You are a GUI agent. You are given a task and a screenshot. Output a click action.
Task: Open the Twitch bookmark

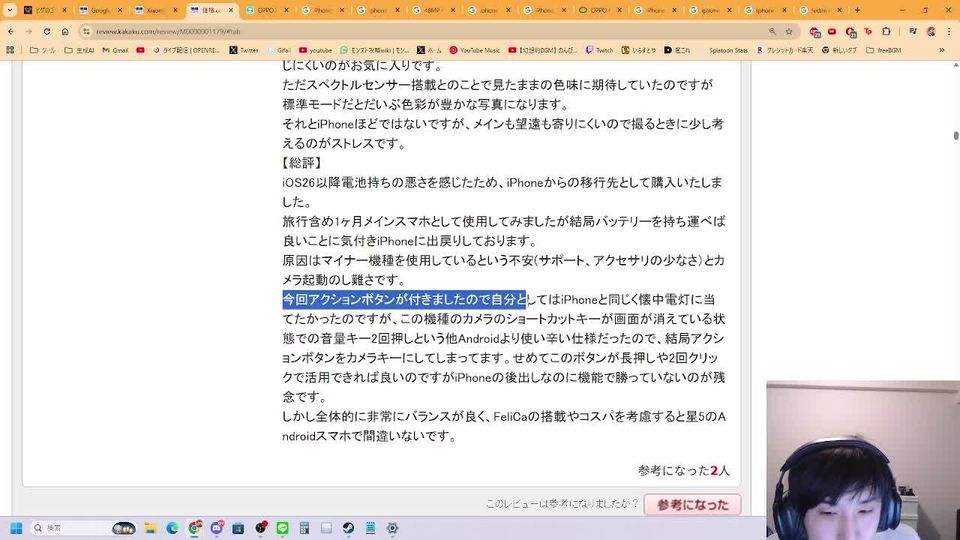point(600,49)
